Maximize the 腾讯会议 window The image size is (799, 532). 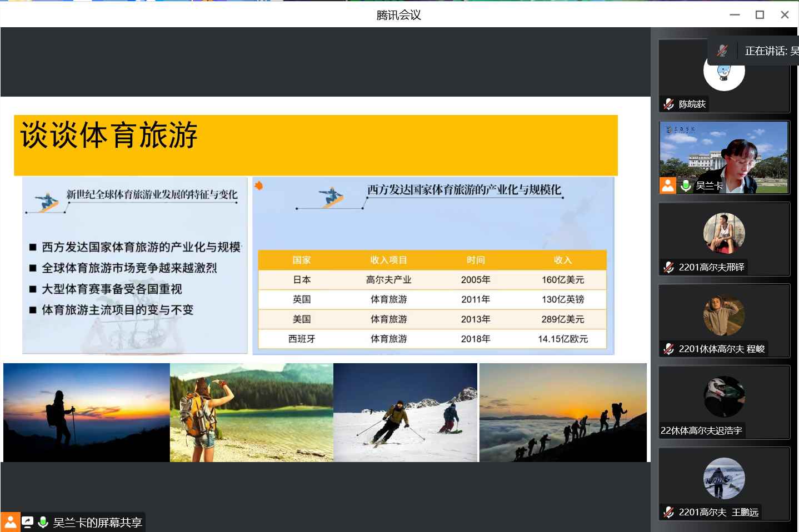point(760,15)
